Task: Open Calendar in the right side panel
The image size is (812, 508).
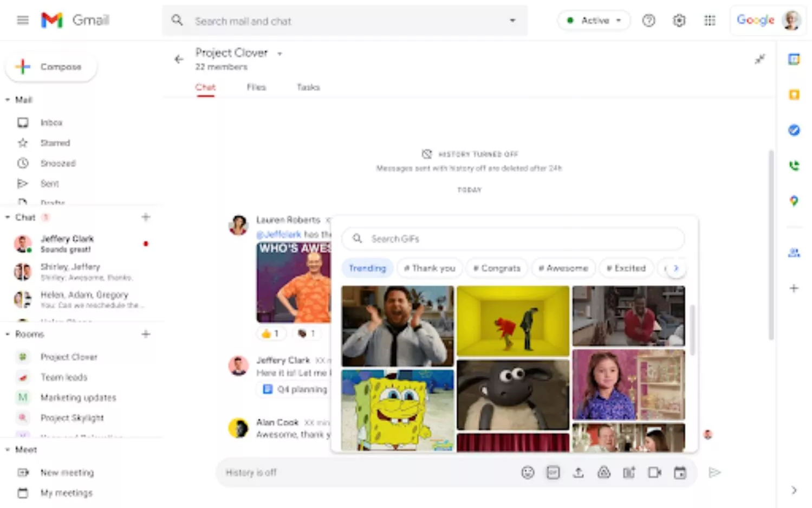Action: coord(794,60)
